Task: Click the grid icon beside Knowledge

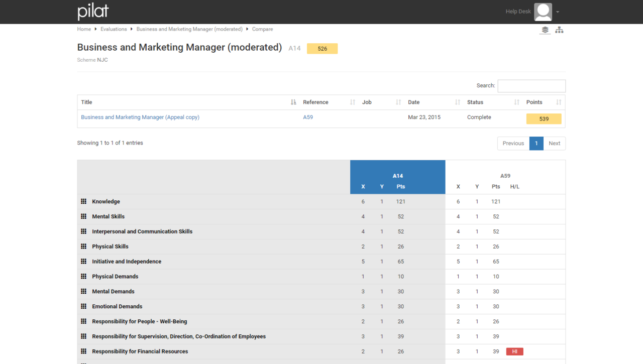Action: pos(84,202)
